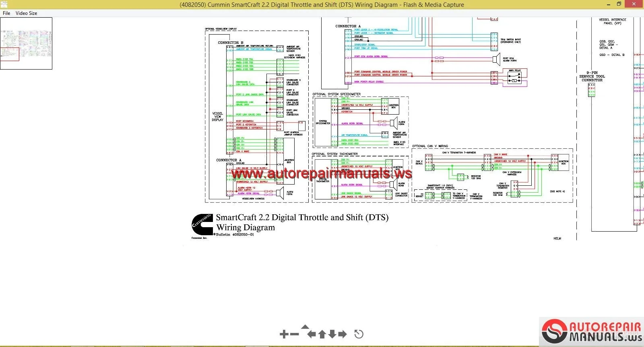Click 'Bulletin 4082050-01' text
The image size is (644, 347).
(x=235, y=234)
